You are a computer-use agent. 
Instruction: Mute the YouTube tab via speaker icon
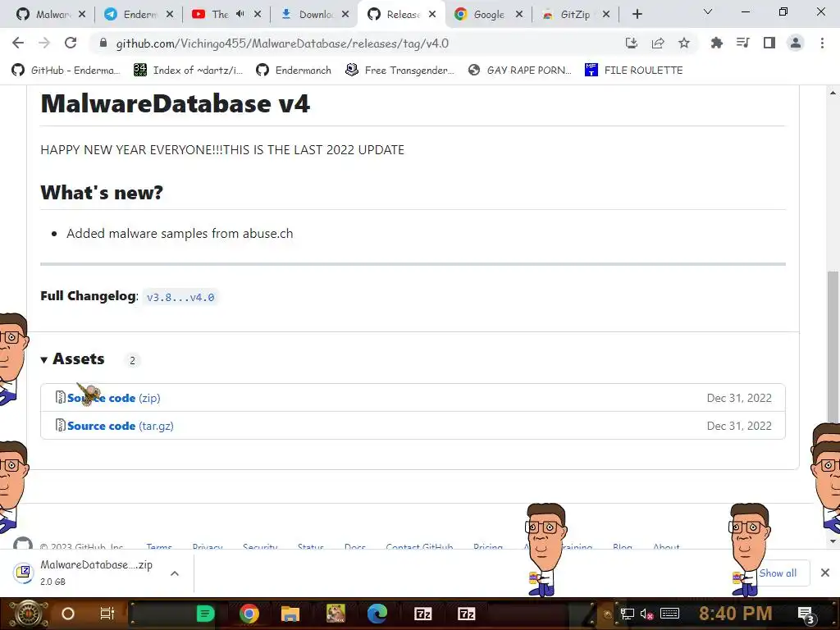tap(240, 14)
